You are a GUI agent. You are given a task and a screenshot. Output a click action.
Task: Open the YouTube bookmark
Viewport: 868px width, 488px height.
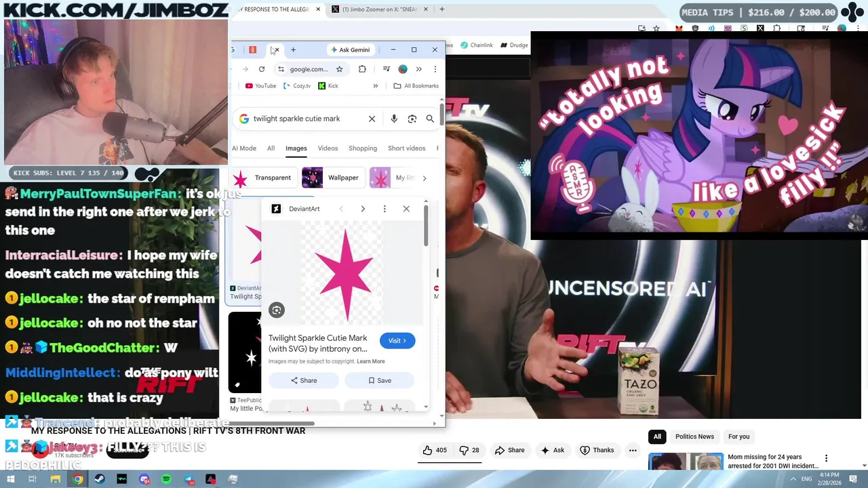260,86
